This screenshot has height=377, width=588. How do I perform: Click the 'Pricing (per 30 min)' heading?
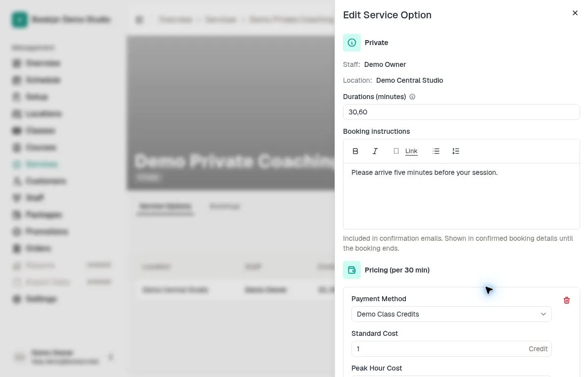click(397, 270)
